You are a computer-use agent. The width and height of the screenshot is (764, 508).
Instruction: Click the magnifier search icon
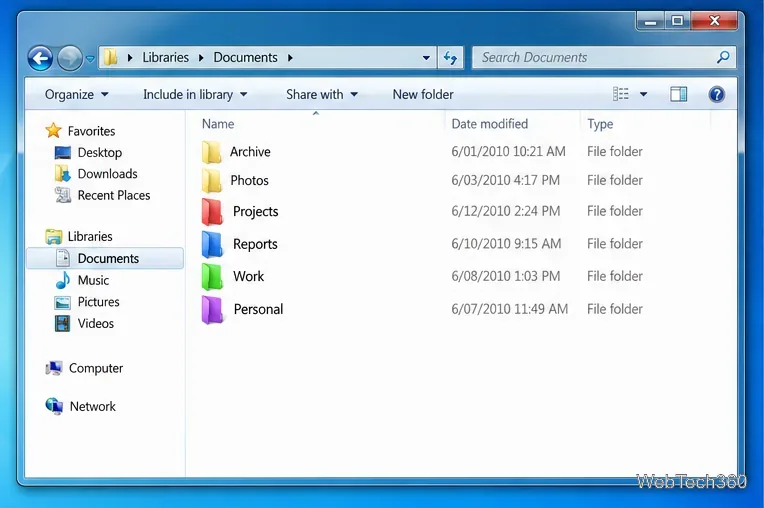coord(723,57)
